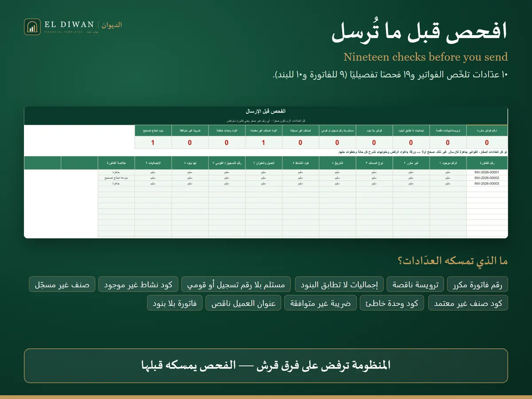Select the كود نشاط غير موجود chip
Image resolution: width=532 pixels, height=399 pixels.
138,284
